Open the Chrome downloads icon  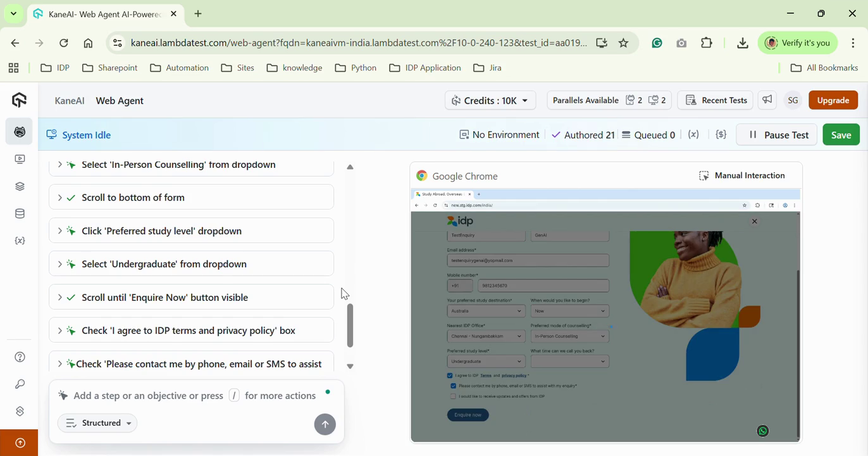743,43
